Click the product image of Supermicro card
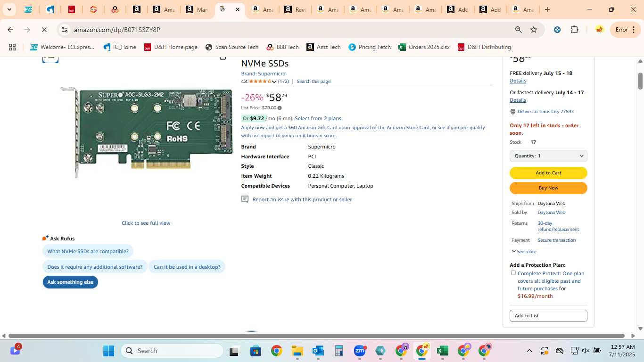 click(147, 132)
